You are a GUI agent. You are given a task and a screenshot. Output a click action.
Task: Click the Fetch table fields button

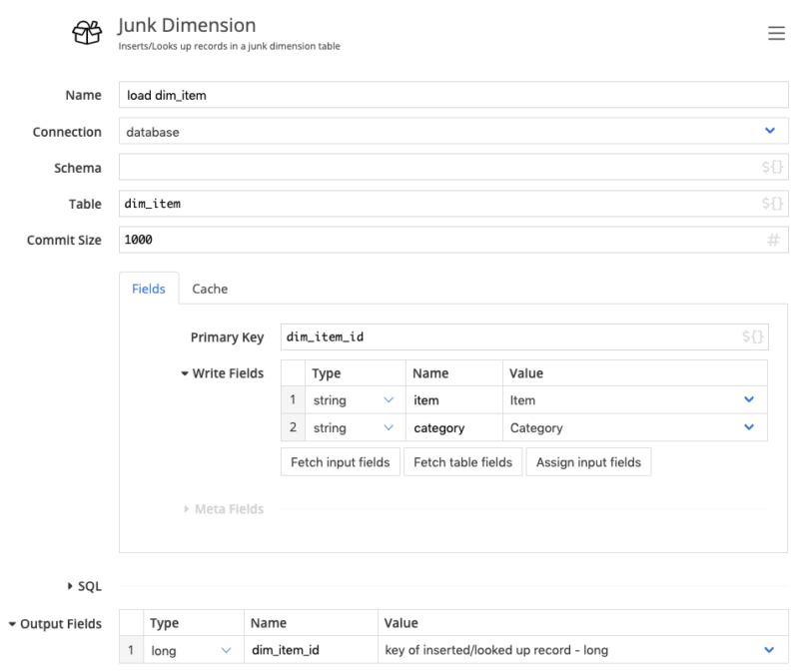click(462, 461)
